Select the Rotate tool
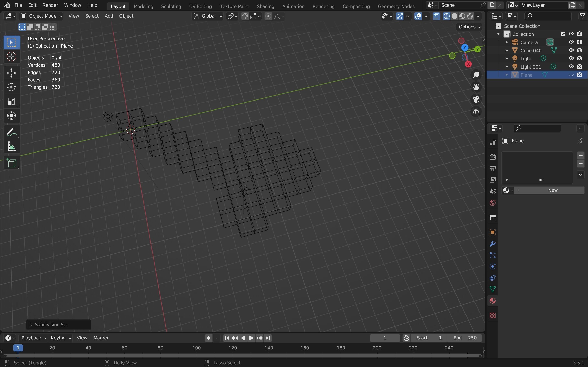Image resolution: width=588 pixels, height=367 pixels. point(11,87)
